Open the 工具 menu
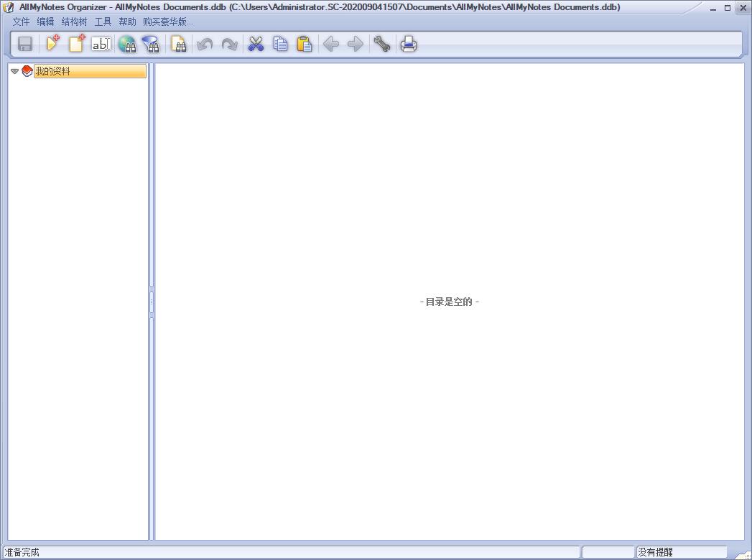752x560 pixels. tap(103, 22)
